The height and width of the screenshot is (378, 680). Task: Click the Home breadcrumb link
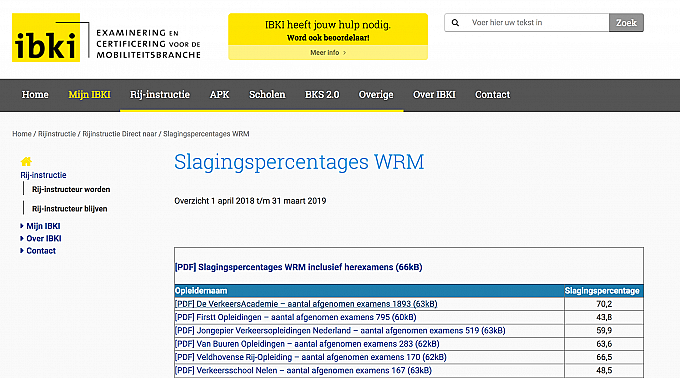pos(22,134)
